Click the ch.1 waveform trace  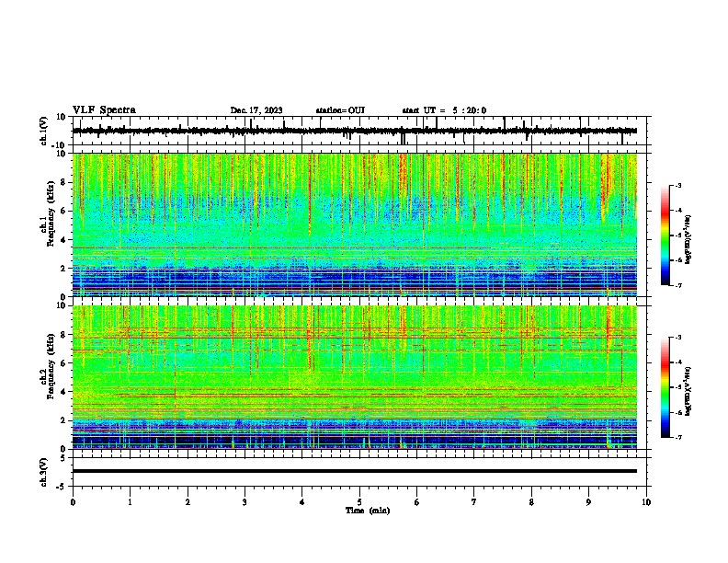point(355,131)
